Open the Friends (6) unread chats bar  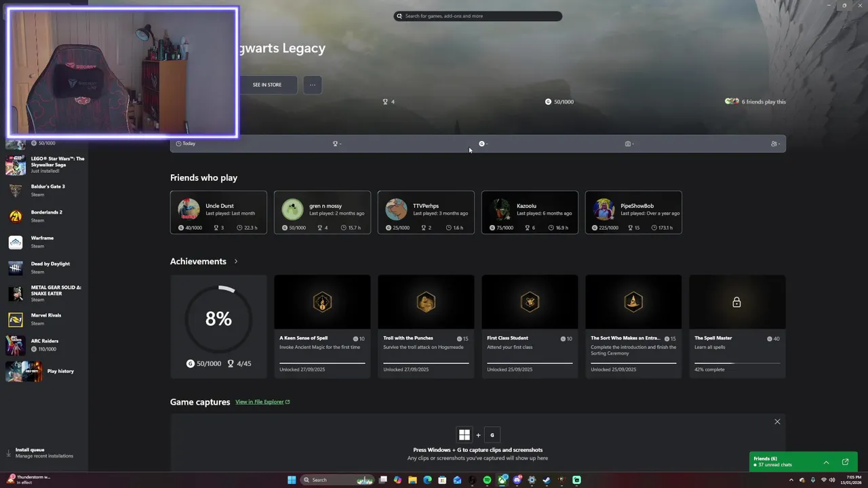(802, 462)
